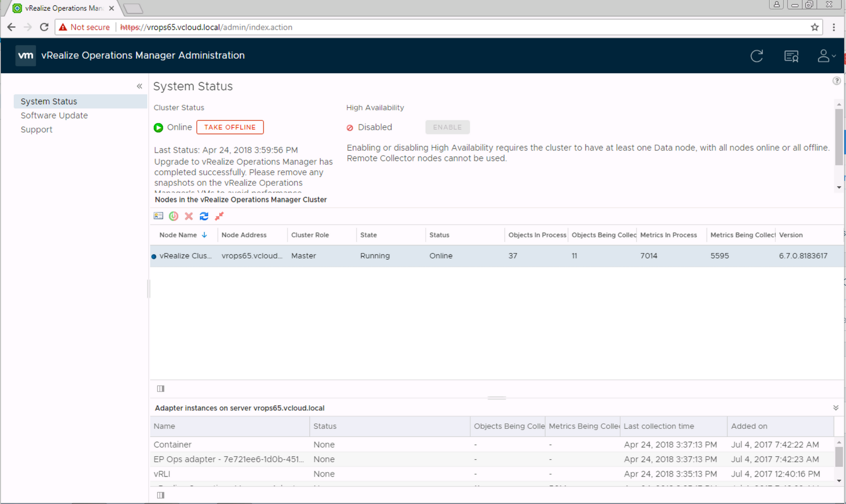Reload the page in the browser
Image resolution: width=846 pixels, height=504 pixels.
pos(44,27)
